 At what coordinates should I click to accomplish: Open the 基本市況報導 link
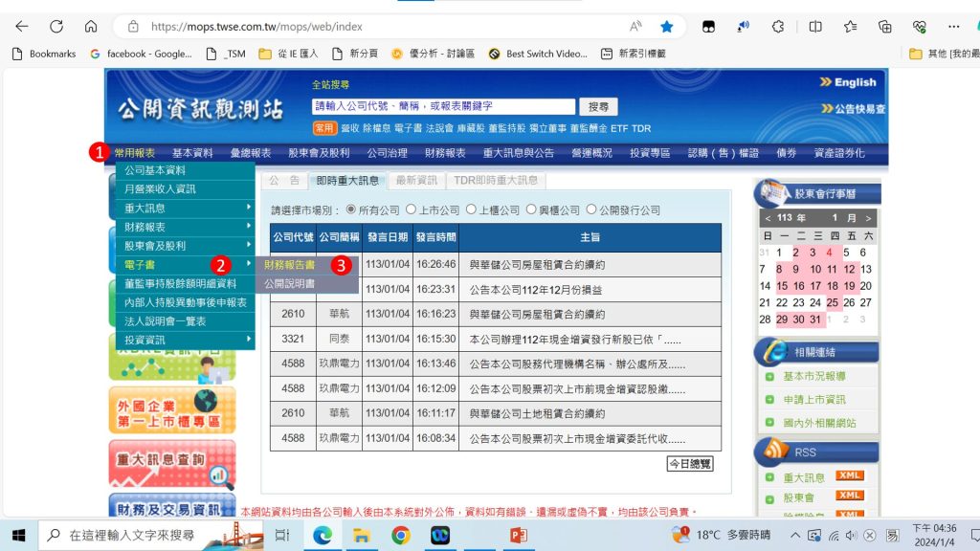[814, 376]
